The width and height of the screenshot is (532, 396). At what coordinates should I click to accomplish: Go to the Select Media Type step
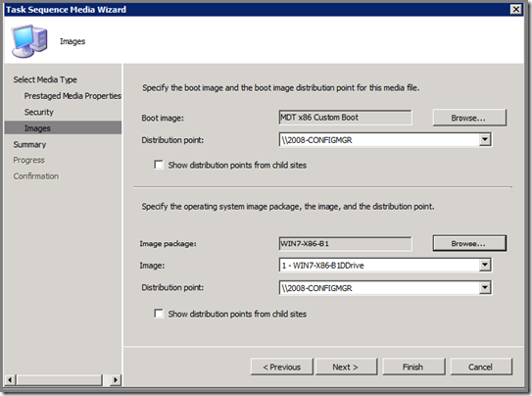pos(45,79)
